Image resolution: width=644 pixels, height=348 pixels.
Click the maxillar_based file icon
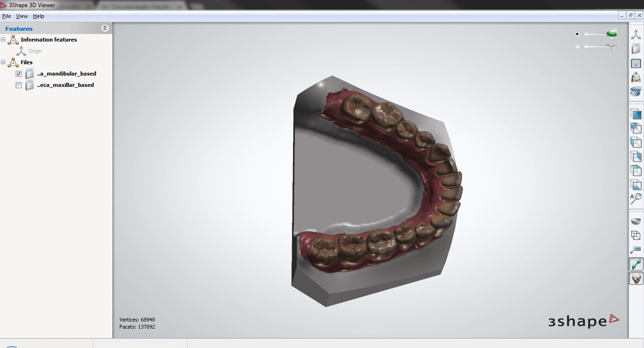[30, 85]
